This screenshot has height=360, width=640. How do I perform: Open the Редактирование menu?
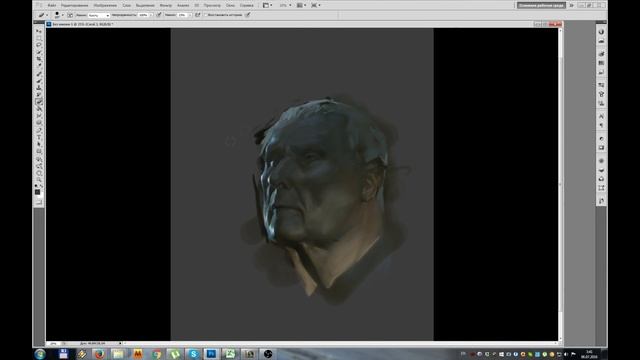(75, 5)
